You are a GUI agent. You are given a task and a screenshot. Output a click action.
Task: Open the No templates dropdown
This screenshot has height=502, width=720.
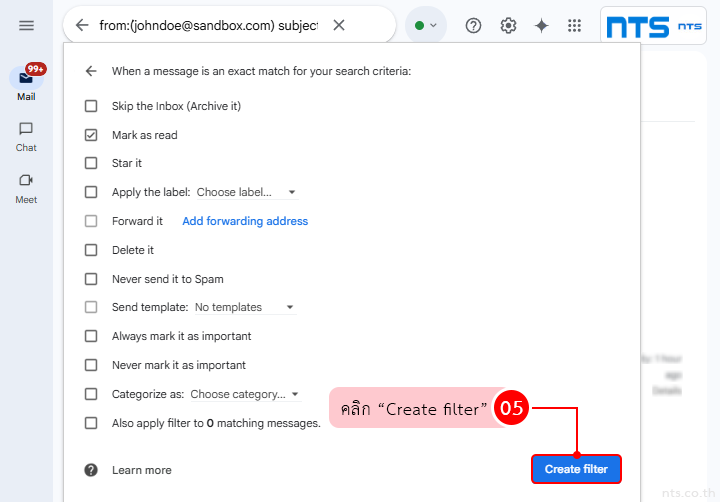click(244, 307)
